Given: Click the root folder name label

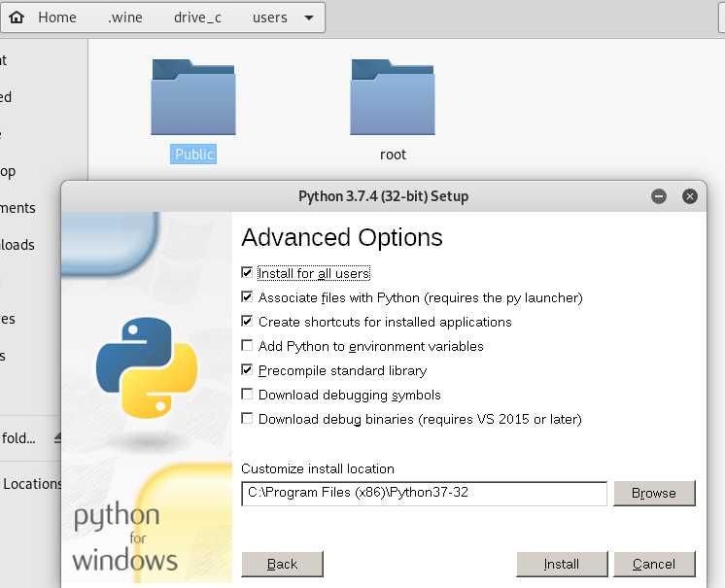Looking at the screenshot, I should 393,155.
